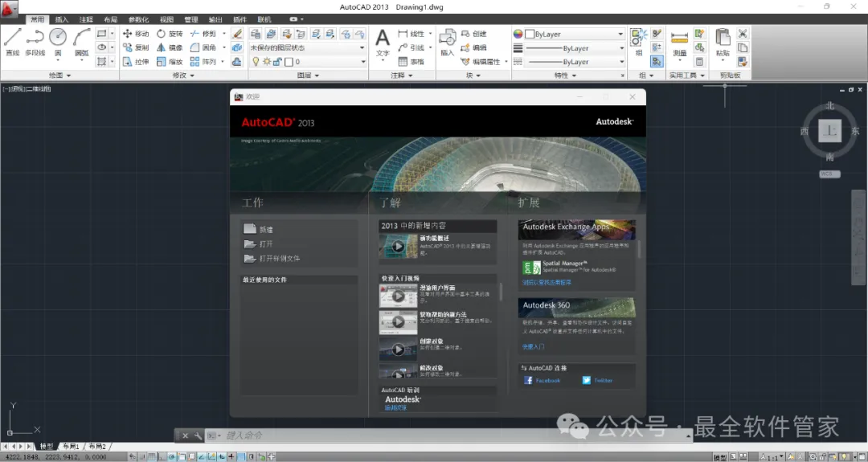Click 新建 in the welcome dialog
The image size is (868, 462).
(258, 229)
